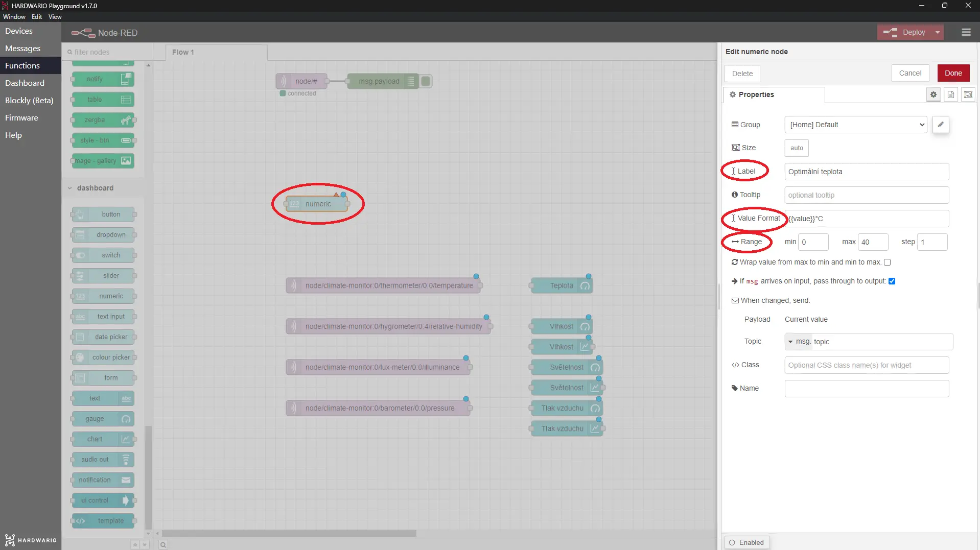Click the Done button

point(953,73)
